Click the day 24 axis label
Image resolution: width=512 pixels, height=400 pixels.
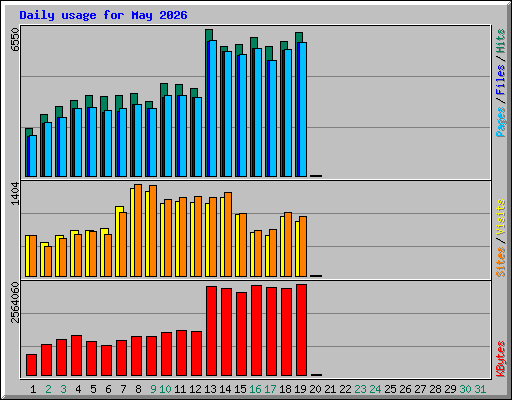click(x=375, y=389)
